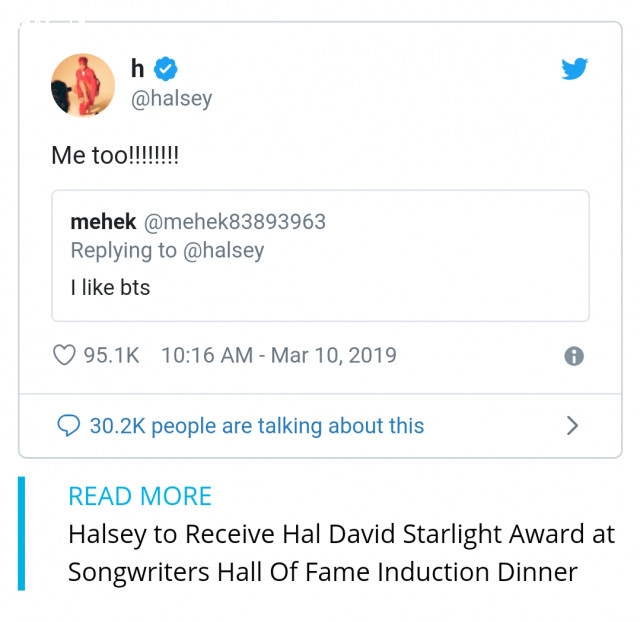Click "Songwriters Hall Of Fame Induction Dinner" headline line
This screenshot has height=622, width=640.
tap(323, 572)
